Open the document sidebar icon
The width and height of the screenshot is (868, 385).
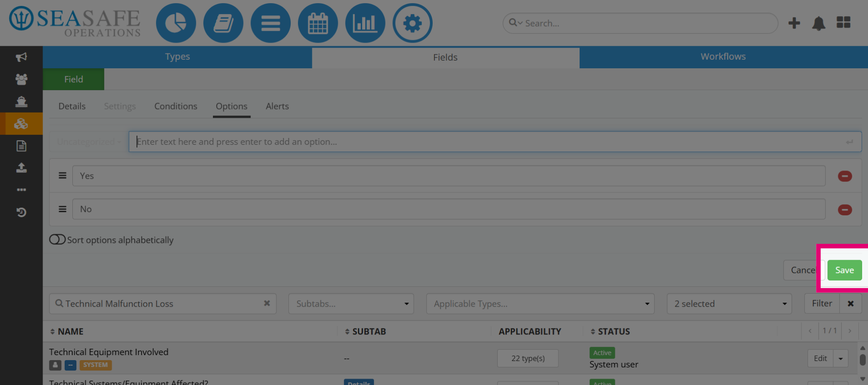coord(21,146)
